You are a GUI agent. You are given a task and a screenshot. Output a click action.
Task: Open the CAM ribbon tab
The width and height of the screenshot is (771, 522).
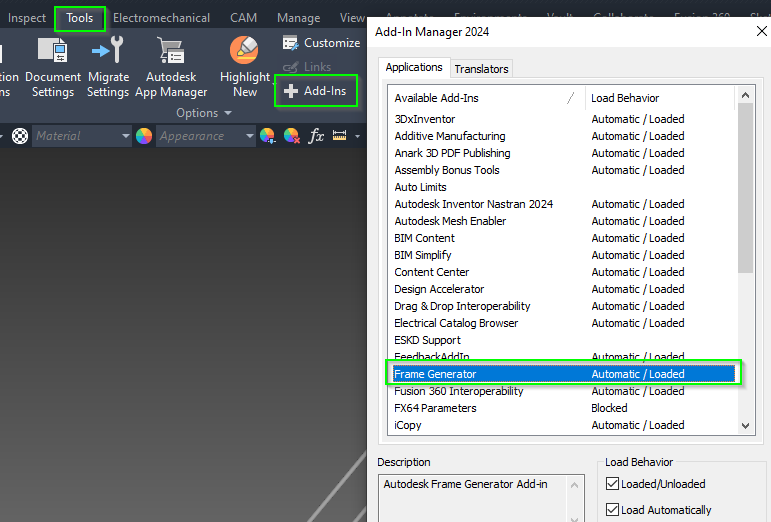pos(243,18)
